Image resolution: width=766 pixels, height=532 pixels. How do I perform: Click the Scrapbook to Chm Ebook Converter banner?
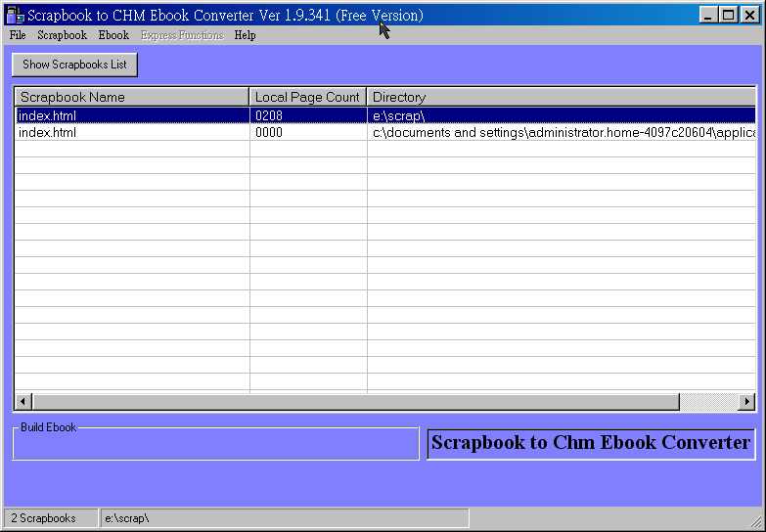pos(591,443)
